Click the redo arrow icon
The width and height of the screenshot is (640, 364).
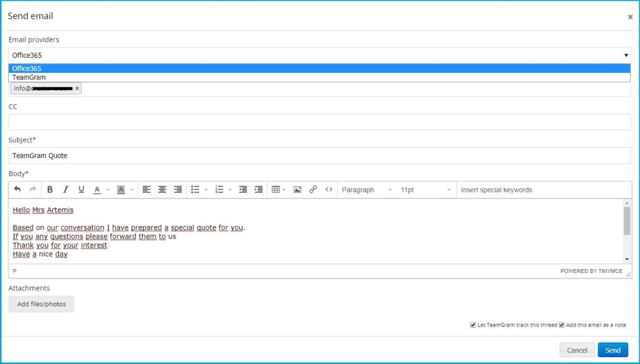click(33, 190)
